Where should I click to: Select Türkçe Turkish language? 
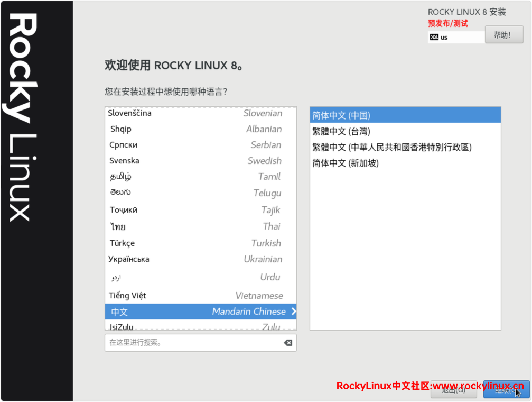point(200,243)
